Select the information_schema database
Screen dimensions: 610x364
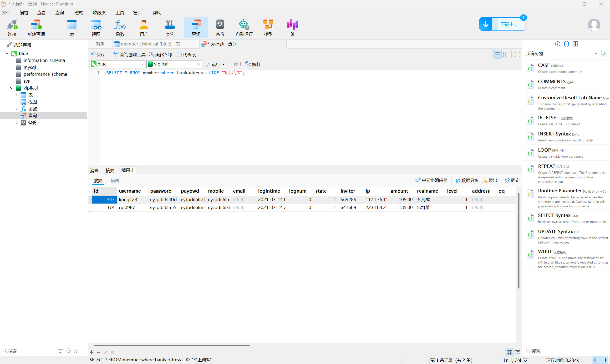(44, 60)
